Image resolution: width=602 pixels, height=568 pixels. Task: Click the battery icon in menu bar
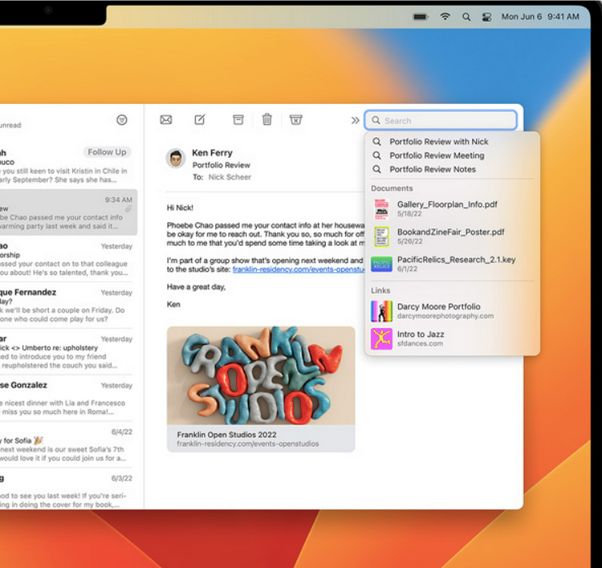click(x=420, y=17)
